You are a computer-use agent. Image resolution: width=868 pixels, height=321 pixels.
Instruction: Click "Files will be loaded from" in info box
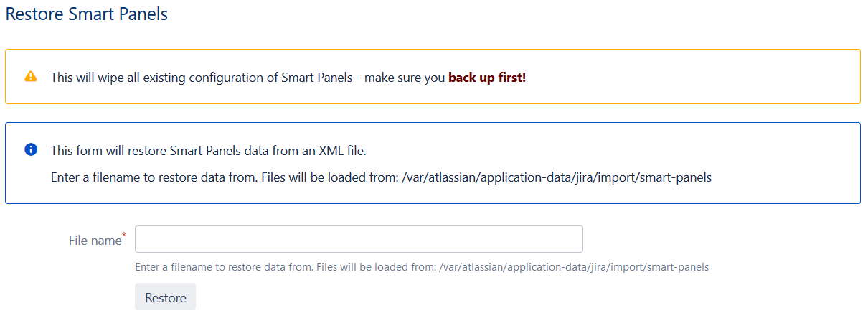click(x=331, y=177)
